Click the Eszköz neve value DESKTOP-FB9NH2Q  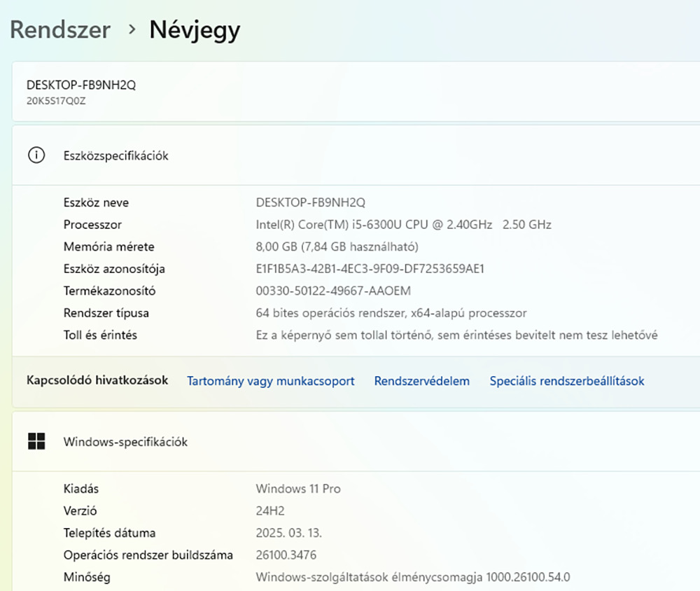pos(311,202)
